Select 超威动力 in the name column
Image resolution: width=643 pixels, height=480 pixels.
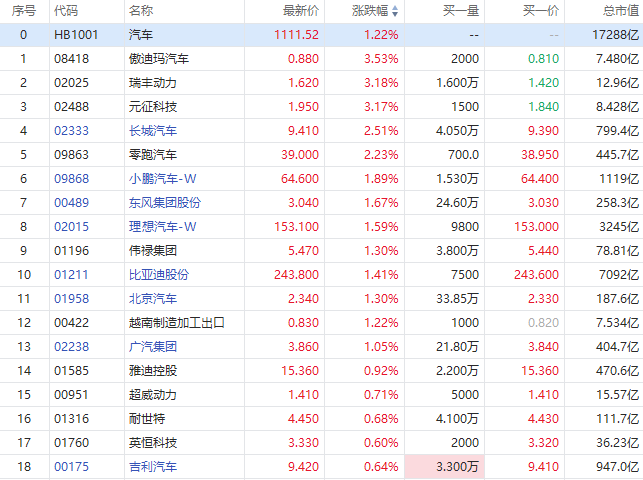153,395
